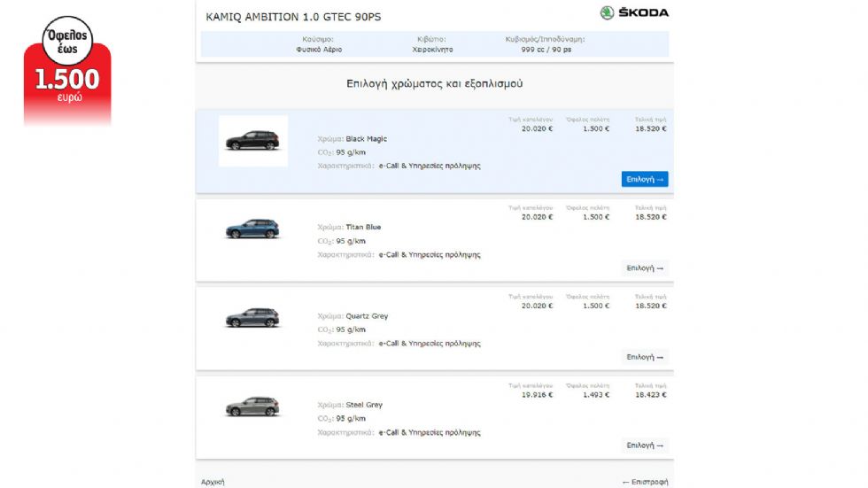Viewport: 868px width, 488px height.
Task: Click the Steel Grey color name
Action: point(364,405)
